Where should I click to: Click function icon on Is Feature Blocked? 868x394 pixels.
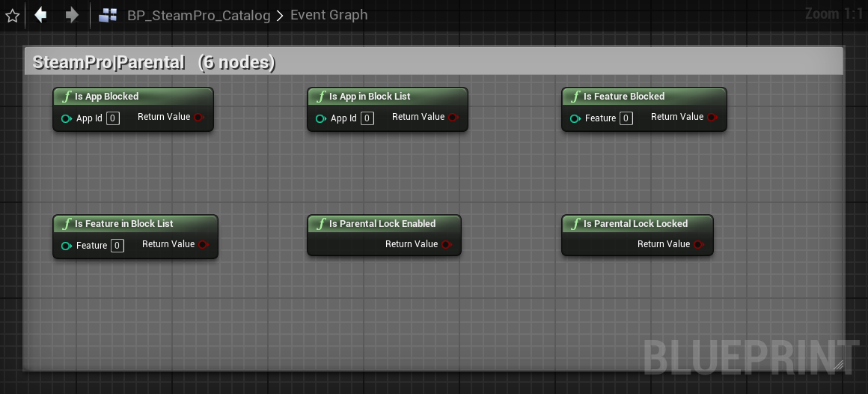pos(575,97)
